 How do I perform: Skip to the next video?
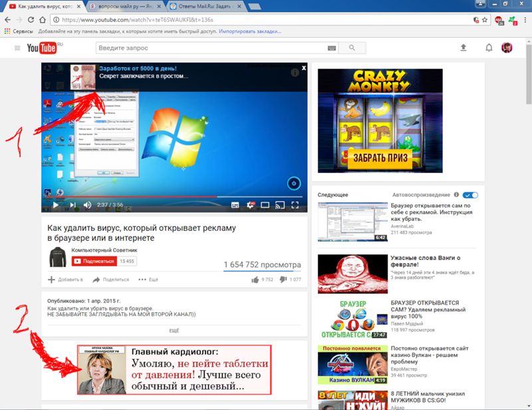click(x=72, y=205)
